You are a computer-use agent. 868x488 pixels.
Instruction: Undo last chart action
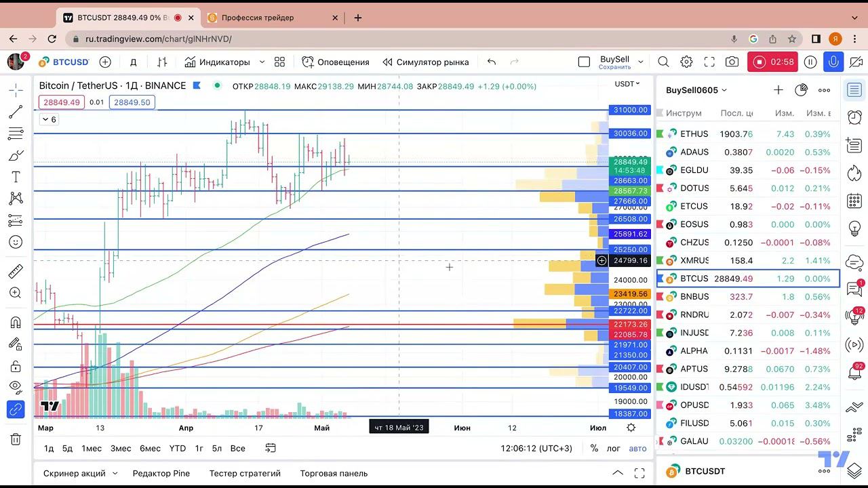(x=492, y=62)
